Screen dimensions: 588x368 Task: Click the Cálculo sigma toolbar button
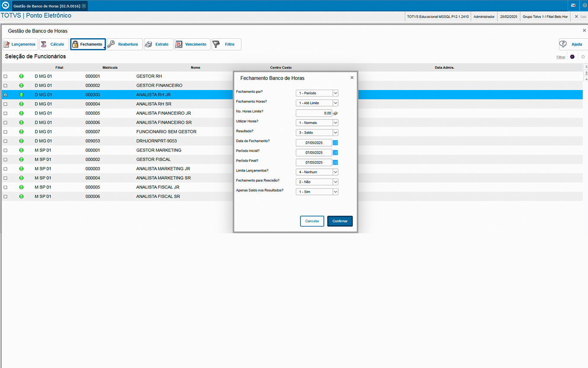click(54, 44)
